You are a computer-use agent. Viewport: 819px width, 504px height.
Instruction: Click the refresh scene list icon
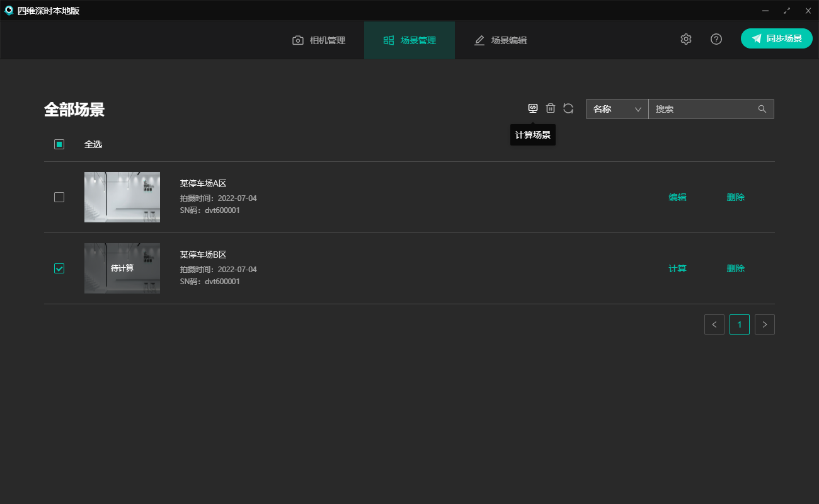point(568,108)
